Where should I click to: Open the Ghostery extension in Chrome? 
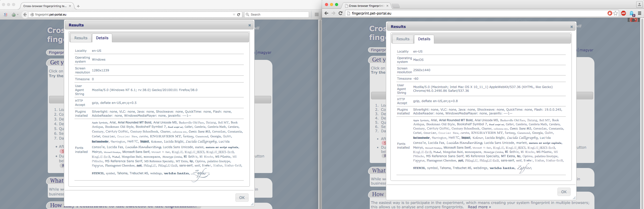coord(632,14)
